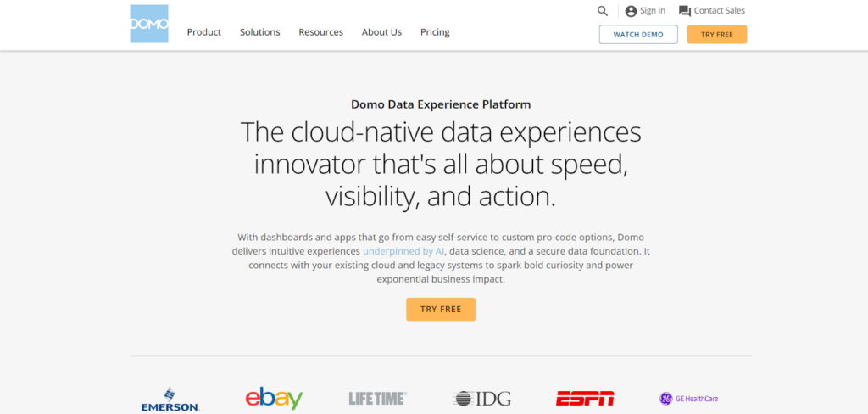Screen dimensions: 868x414
Task: Click the Domo logo in header
Action: pyautogui.click(x=149, y=24)
